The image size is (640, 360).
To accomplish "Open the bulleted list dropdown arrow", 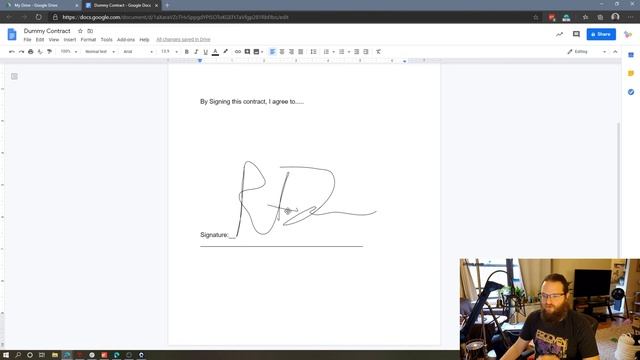I will [x=349, y=52].
